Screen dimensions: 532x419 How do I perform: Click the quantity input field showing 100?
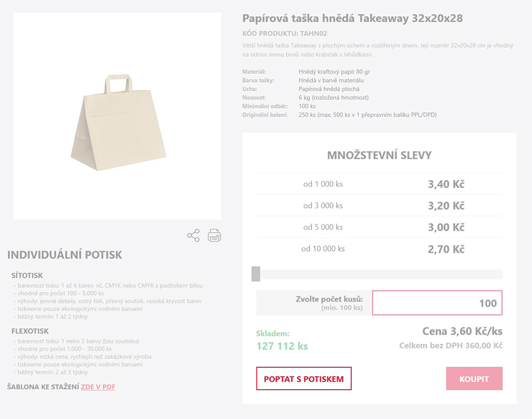(437, 303)
